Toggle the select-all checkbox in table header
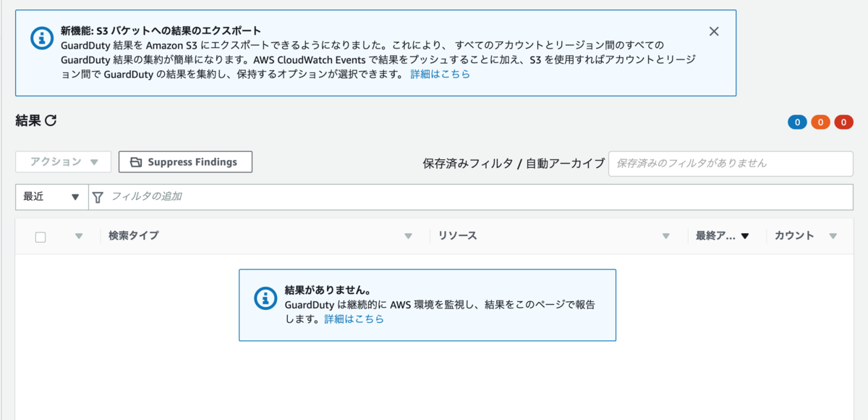 [x=41, y=236]
